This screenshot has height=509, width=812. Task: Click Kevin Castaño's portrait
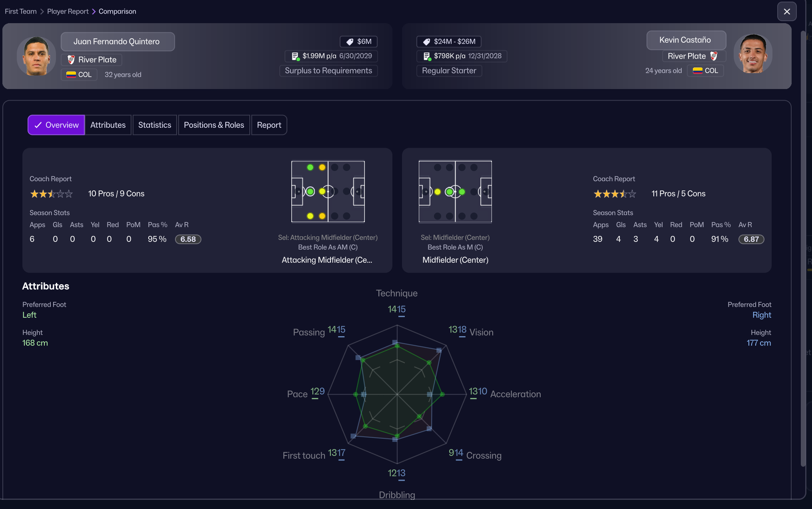click(753, 53)
